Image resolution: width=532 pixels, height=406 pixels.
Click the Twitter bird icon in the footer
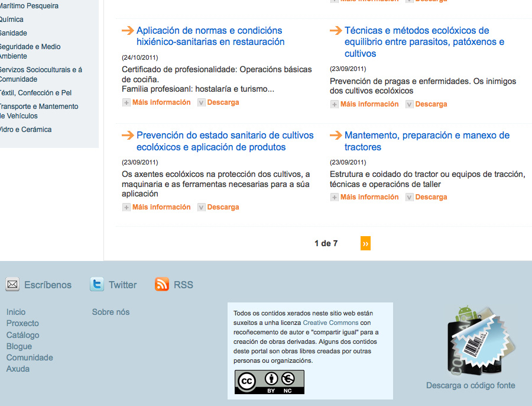97,284
